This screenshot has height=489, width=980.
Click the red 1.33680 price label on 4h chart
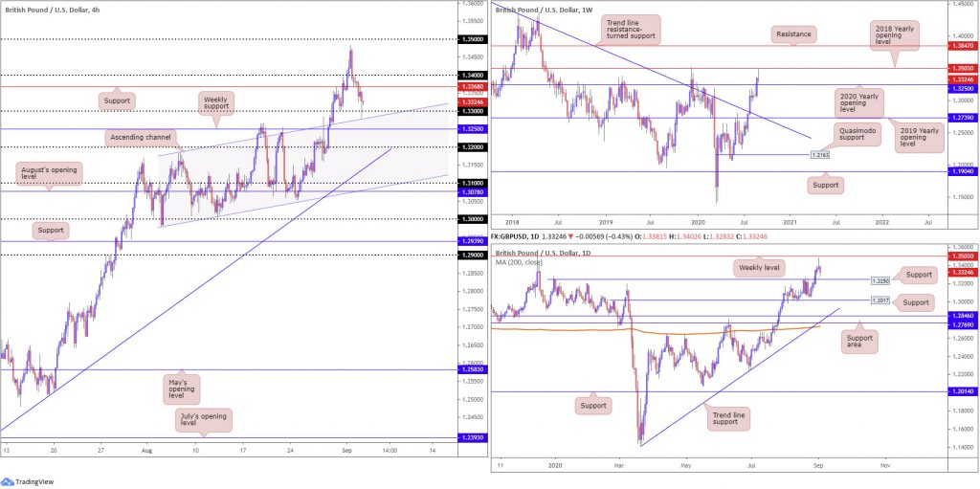471,87
